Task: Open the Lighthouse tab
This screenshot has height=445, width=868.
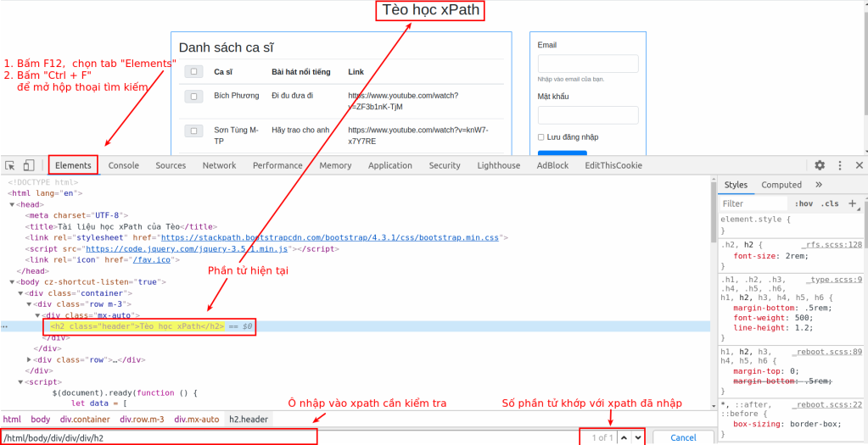Action: [x=499, y=165]
